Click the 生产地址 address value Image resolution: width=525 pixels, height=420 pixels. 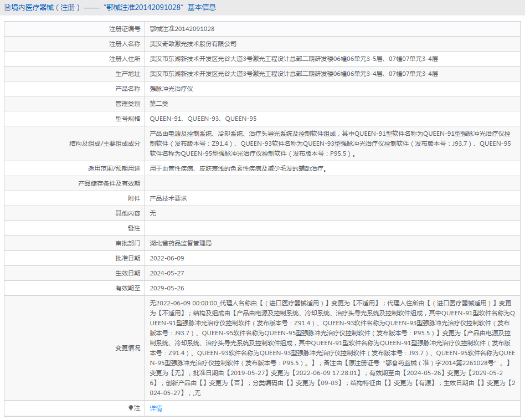point(294,74)
